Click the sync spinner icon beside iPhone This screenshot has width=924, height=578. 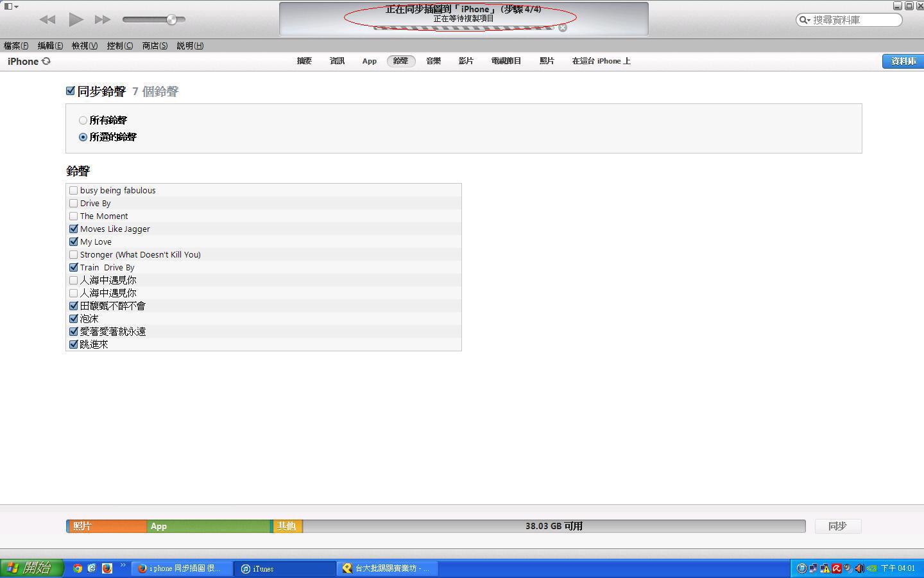[x=46, y=61]
